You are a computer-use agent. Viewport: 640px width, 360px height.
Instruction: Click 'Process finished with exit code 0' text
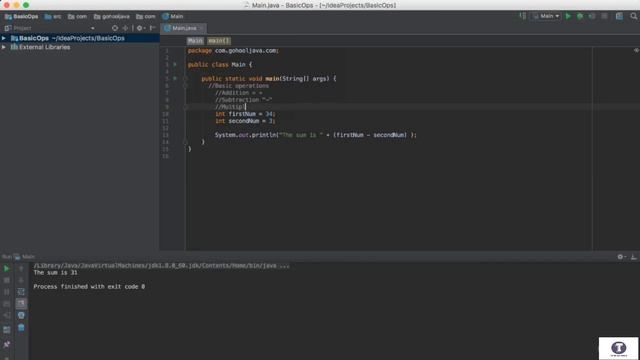tap(89, 287)
